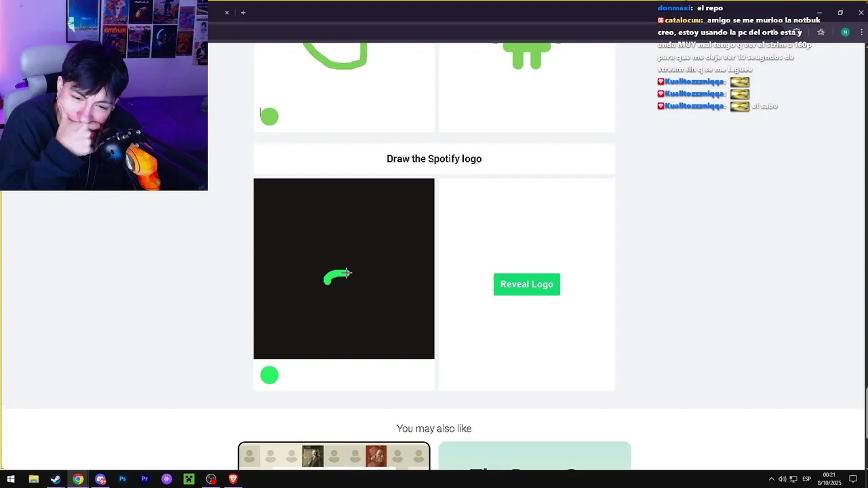Click the 'You may also like' text
This screenshot has width=868, height=488.
434,428
